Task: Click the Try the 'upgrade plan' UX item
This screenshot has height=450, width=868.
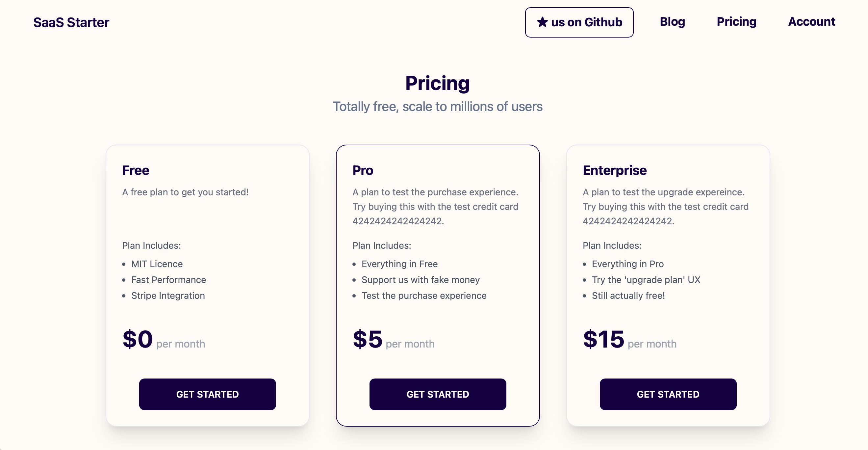Action: tap(646, 280)
